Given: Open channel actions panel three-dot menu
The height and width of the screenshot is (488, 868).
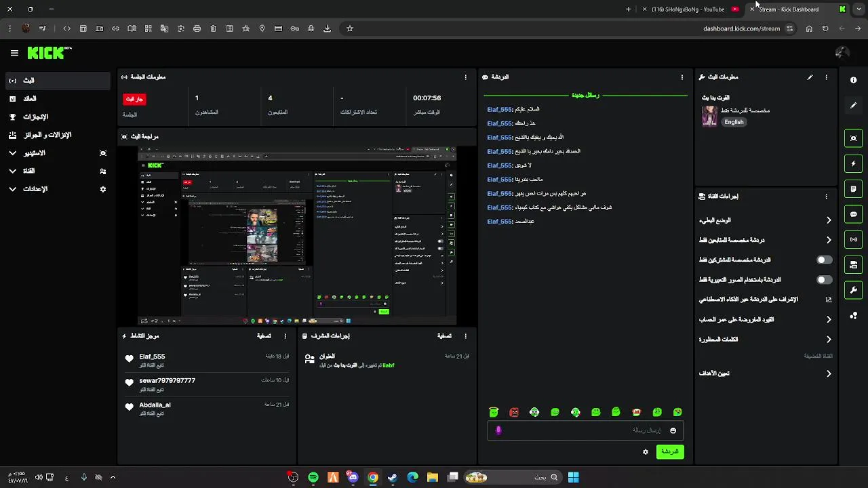Looking at the screenshot, I should point(826,197).
